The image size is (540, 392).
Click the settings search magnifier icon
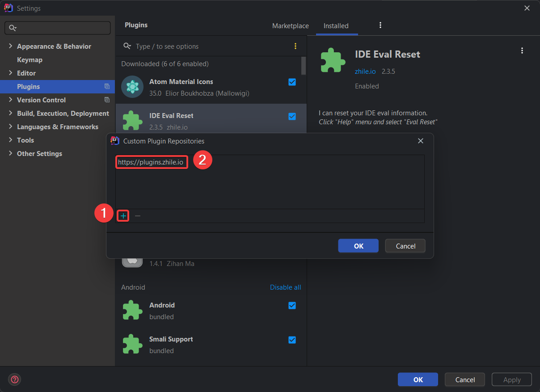click(13, 28)
